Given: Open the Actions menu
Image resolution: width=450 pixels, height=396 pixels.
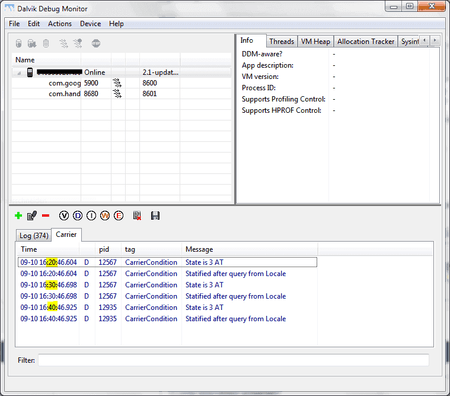Looking at the screenshot, I should click(60, 24).
